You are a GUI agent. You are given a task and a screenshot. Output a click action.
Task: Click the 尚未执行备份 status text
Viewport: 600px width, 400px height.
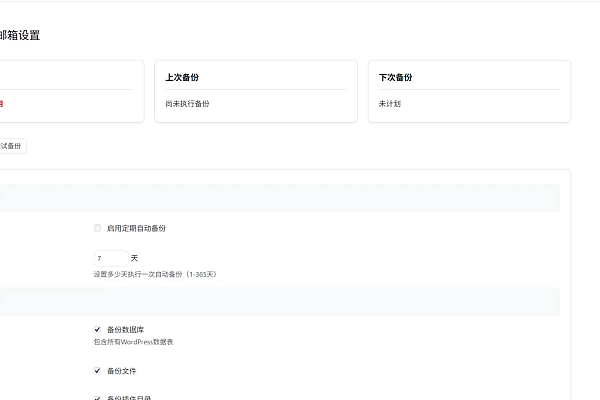pyautogui.click(x=188, y=104)
